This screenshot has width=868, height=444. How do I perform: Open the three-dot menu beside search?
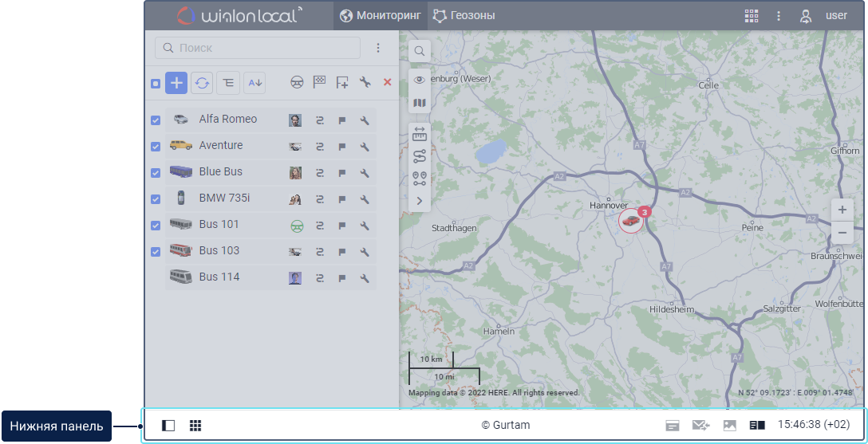(378, 48)
